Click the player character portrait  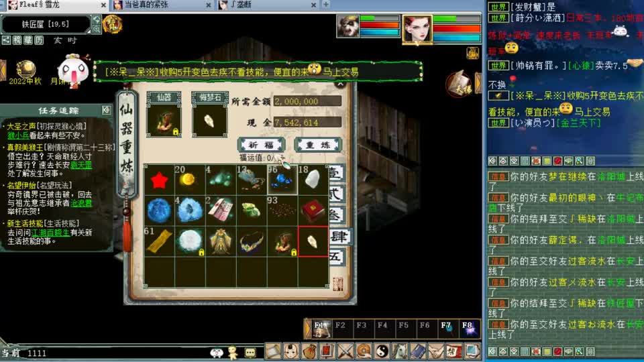(x=417, y=29)
